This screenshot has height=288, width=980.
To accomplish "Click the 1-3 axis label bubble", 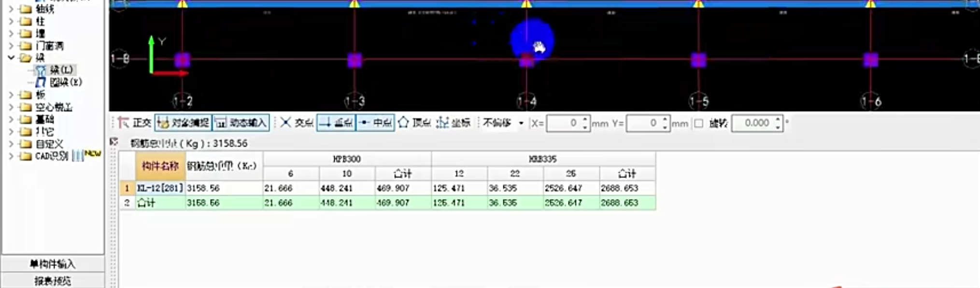I will (355, 102).
